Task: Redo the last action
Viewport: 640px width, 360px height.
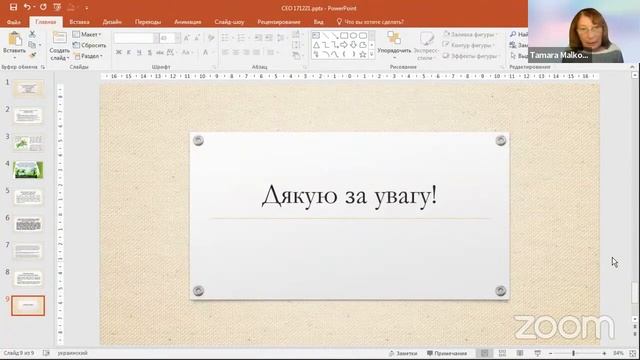Action: [43, 7]
